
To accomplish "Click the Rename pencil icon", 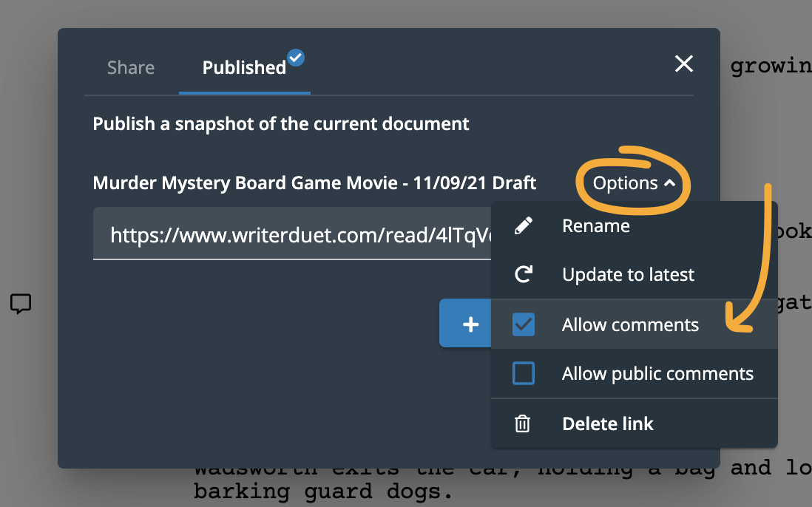I will (524, 225).
